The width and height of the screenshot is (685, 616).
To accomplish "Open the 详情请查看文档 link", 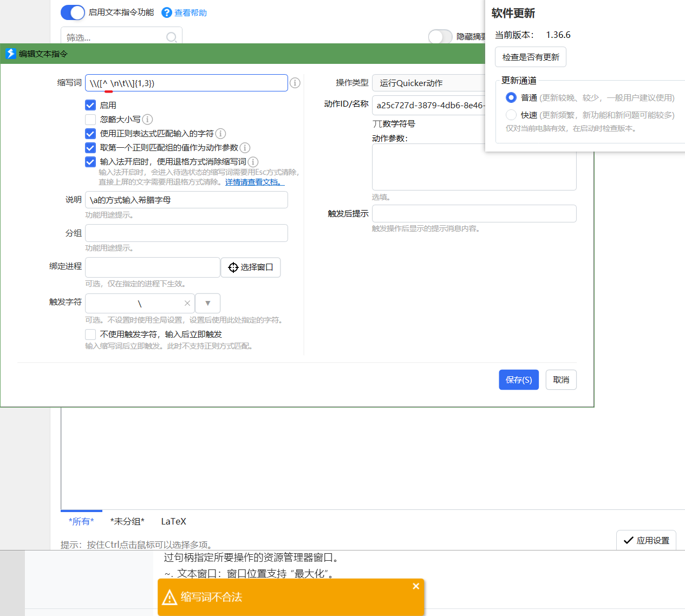I will pos(255,182).
